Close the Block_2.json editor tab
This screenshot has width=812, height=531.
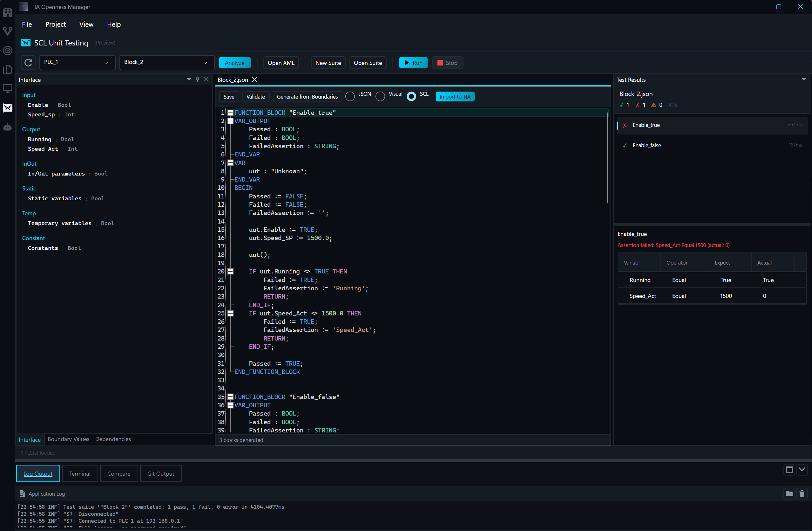254,79
